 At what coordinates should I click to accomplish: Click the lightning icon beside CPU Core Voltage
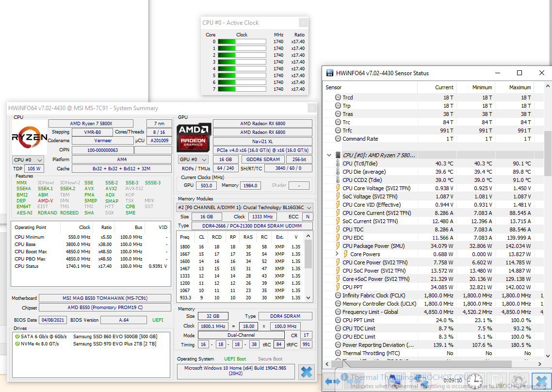(x=338, y=188)
